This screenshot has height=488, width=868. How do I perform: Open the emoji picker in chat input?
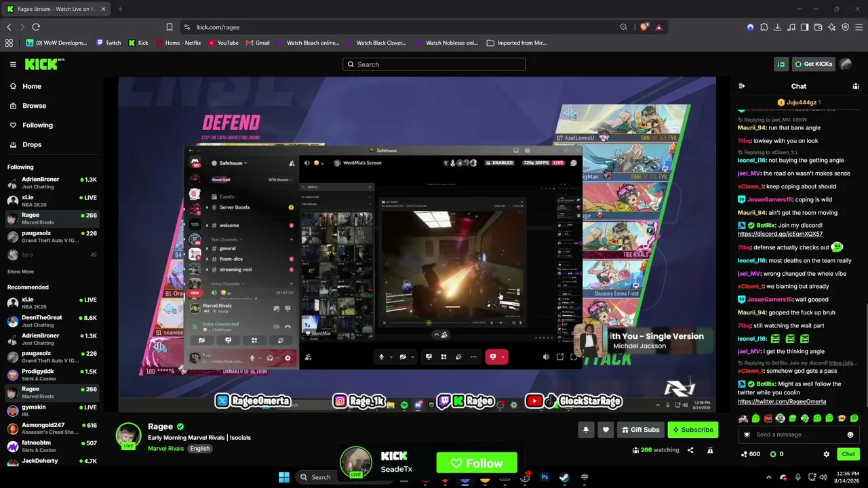click(850, 434)
